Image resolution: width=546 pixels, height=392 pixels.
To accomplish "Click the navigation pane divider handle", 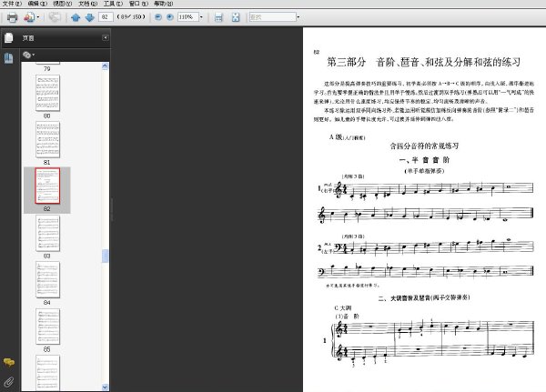I will pyautogui.click(x=111, y=209).
